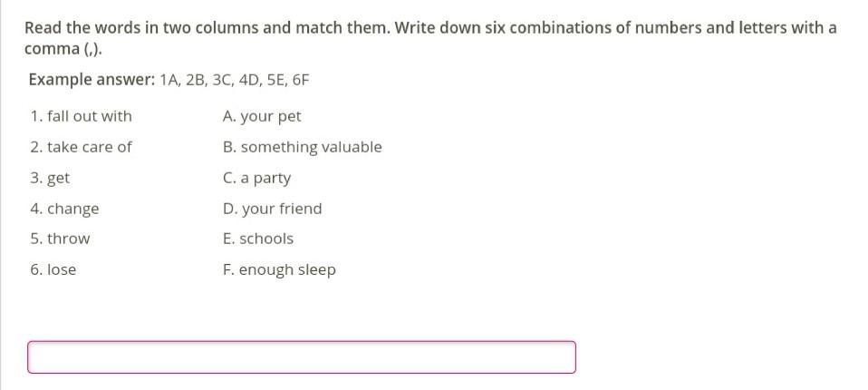Select the item "2. take care of"

[81, 147]
